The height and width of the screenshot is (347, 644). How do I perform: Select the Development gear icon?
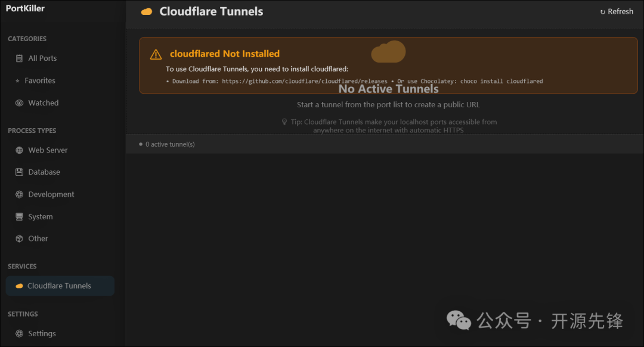click(x=18, y=194)
